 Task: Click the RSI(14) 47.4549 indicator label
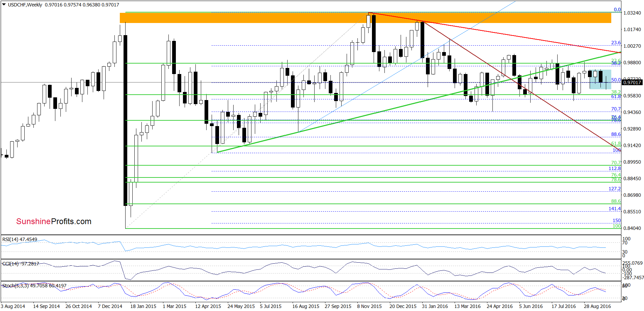(20, 239)
